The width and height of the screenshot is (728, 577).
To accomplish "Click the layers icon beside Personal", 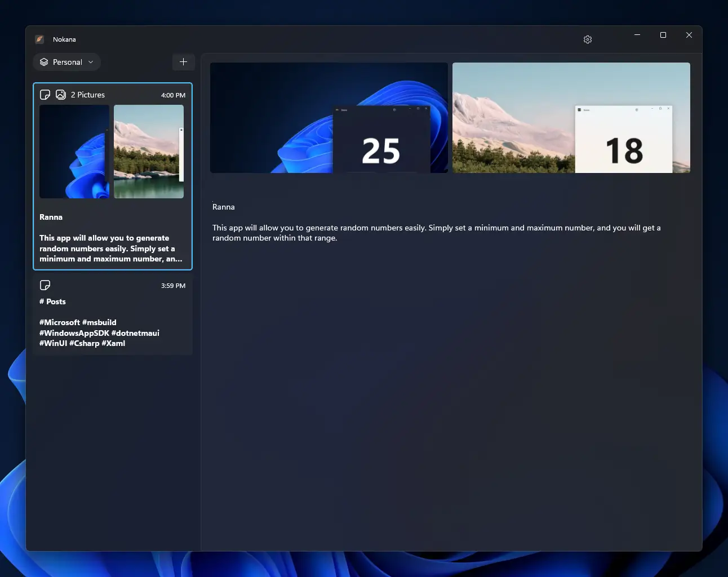I will coord(44,62).
